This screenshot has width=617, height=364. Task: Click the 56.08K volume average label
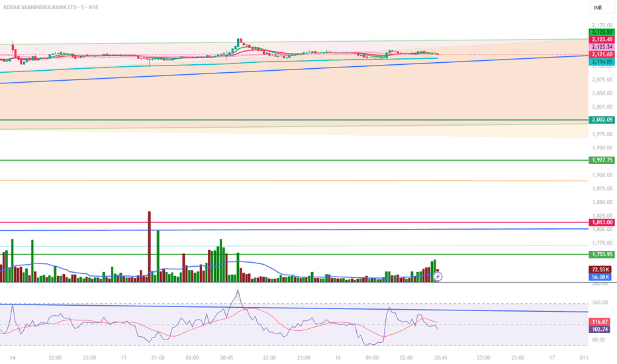pyautogui.click(x=600, y=277)
